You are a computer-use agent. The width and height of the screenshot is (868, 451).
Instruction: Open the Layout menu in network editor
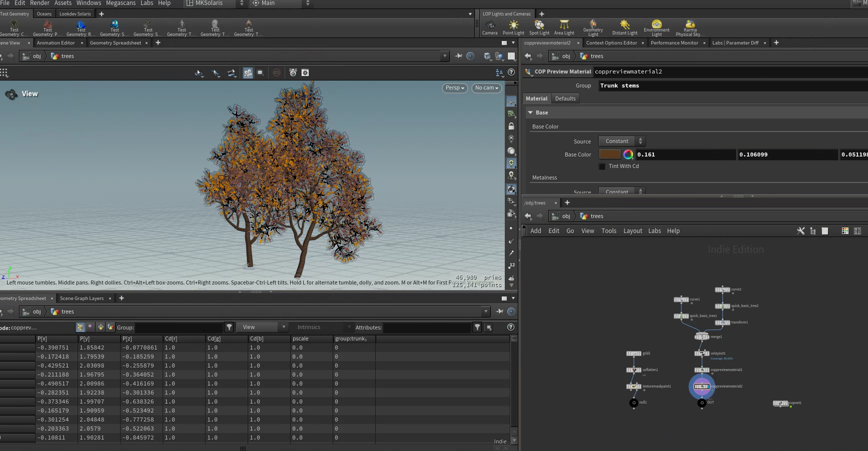(632, 231)
